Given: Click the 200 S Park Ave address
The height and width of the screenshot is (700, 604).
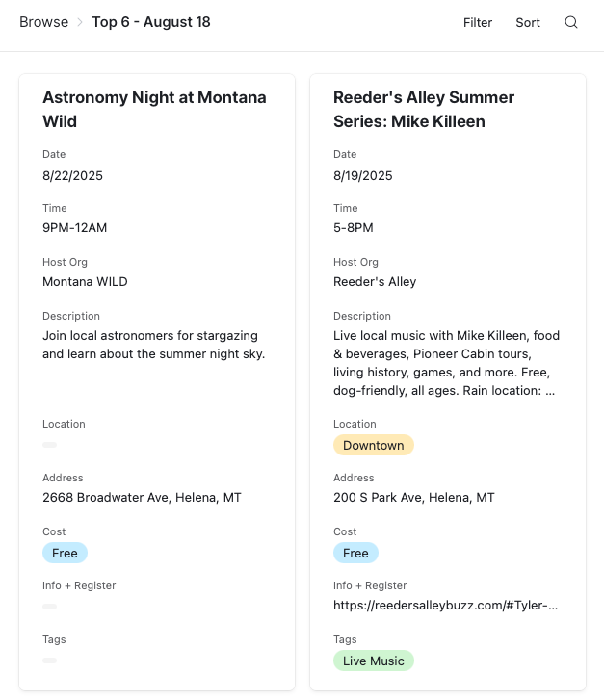Looking at the screenshot, I should pyautogui.click(x=413, y=498).
